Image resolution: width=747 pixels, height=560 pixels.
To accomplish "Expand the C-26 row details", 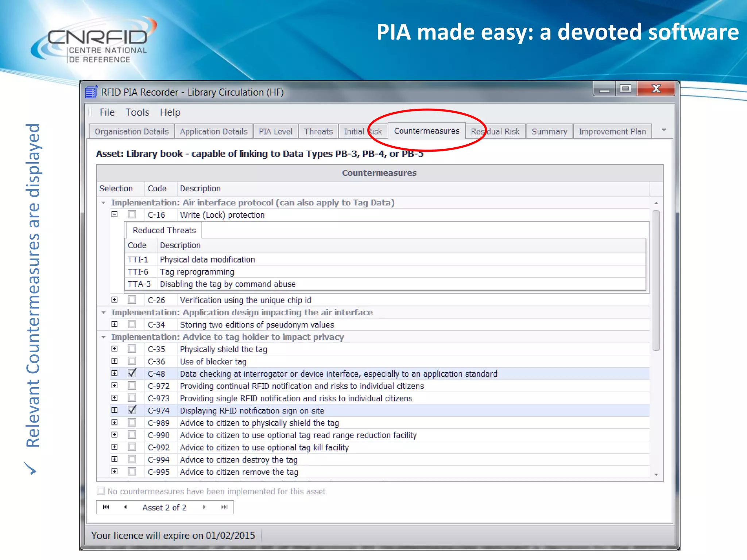I will [x=115, y=300].
